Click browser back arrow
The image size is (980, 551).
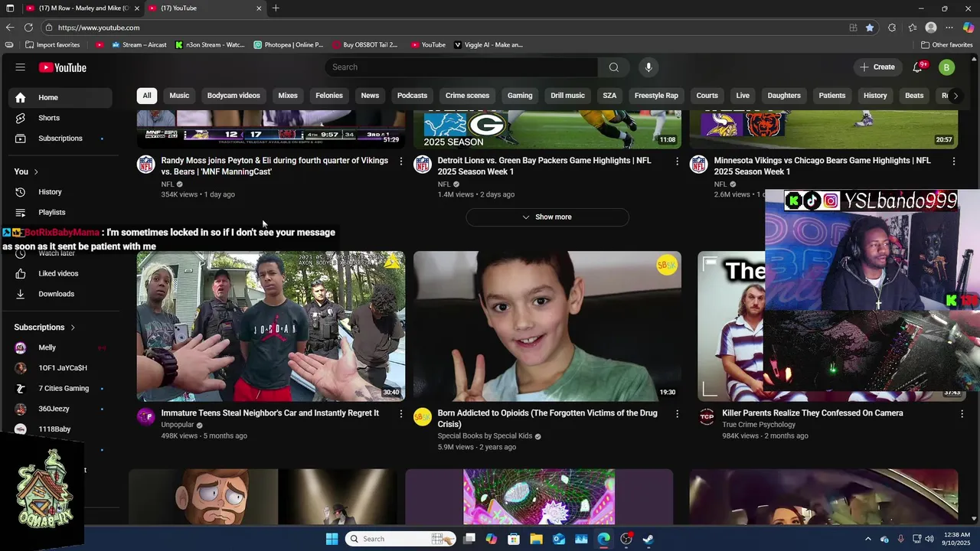tap(10, 28)
